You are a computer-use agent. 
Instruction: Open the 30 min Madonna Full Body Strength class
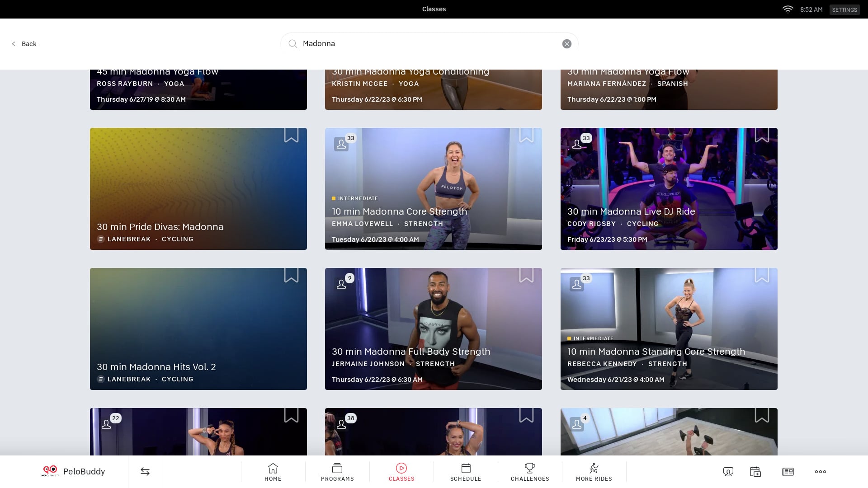434,329
